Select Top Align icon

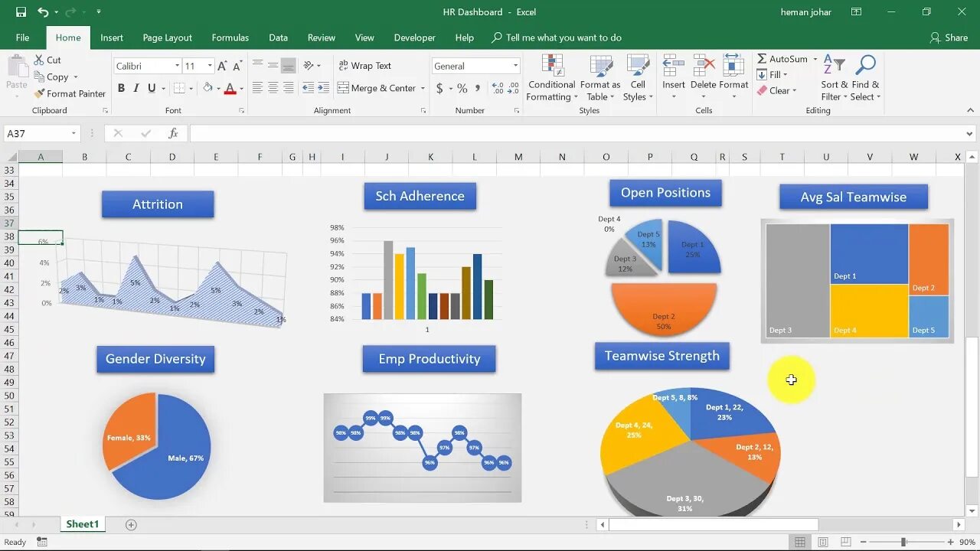click(x=258, y=66)
